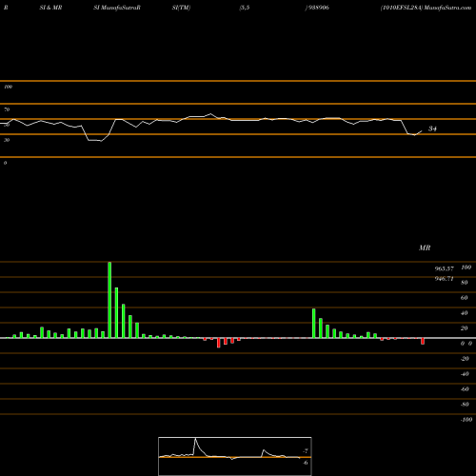Screen dimensions: 476x476
Task: Open the mini overview chart thumbnail
Action: tap(235, 456)
